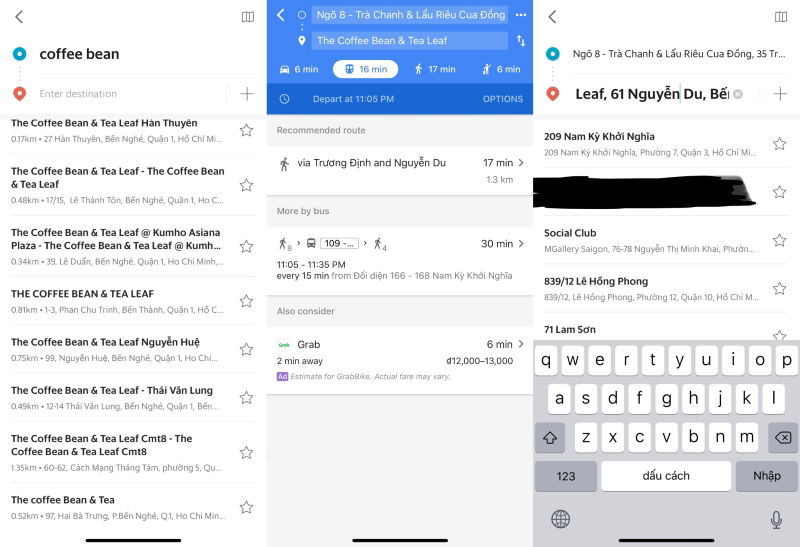
Task: Tap the backspace delete key
Action: point(783,437)
